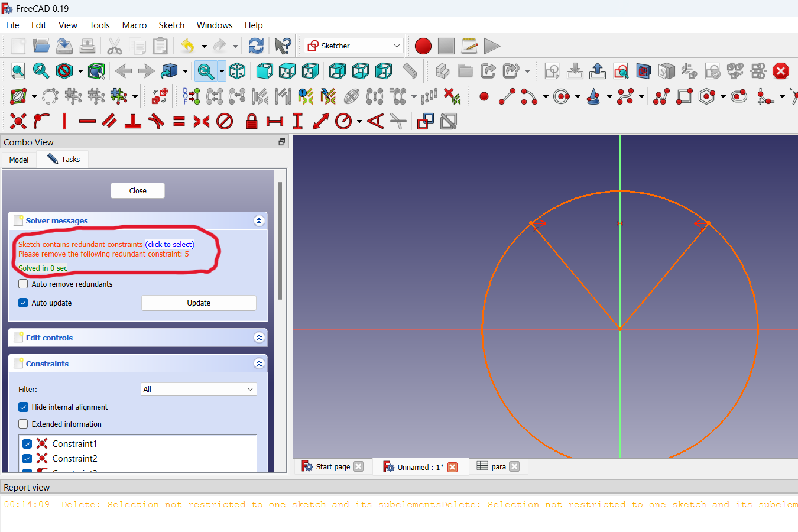
Task: Click the macro recording red button
Action: tap(423, 46)
